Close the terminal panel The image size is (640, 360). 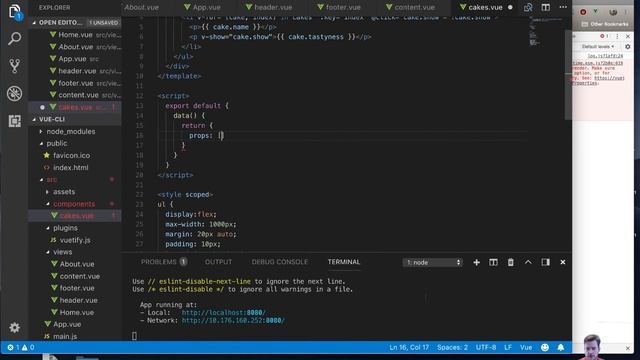coord(562,262)
